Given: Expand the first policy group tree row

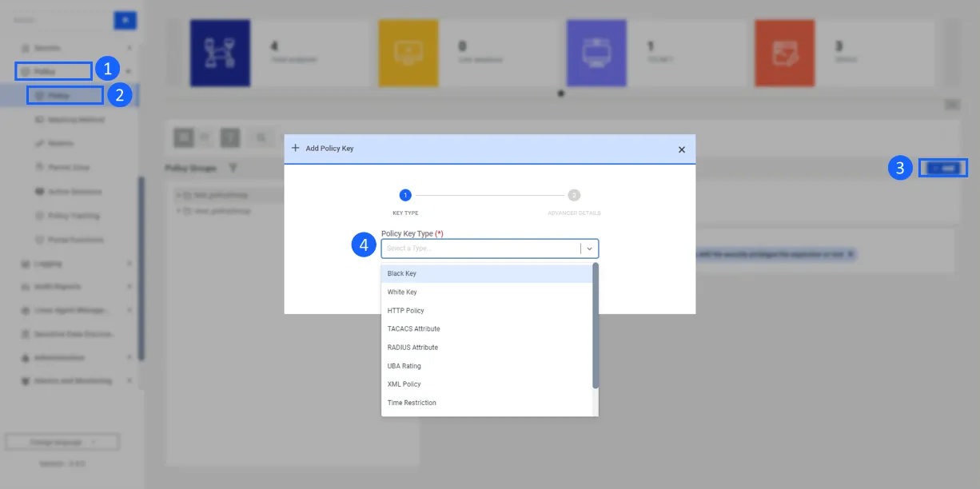Looking at the screenshot, I should coord(177,195).
